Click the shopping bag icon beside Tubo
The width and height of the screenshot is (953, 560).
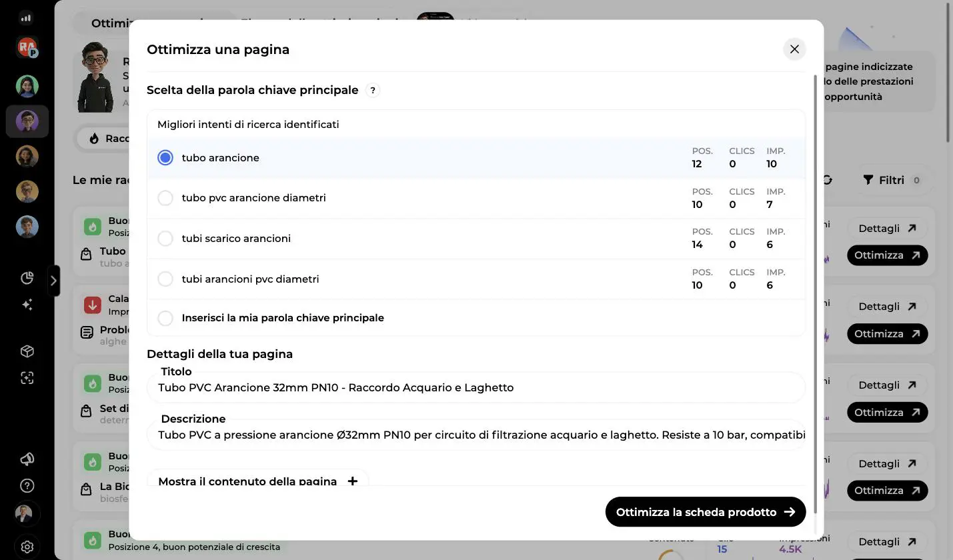(86, 254)
